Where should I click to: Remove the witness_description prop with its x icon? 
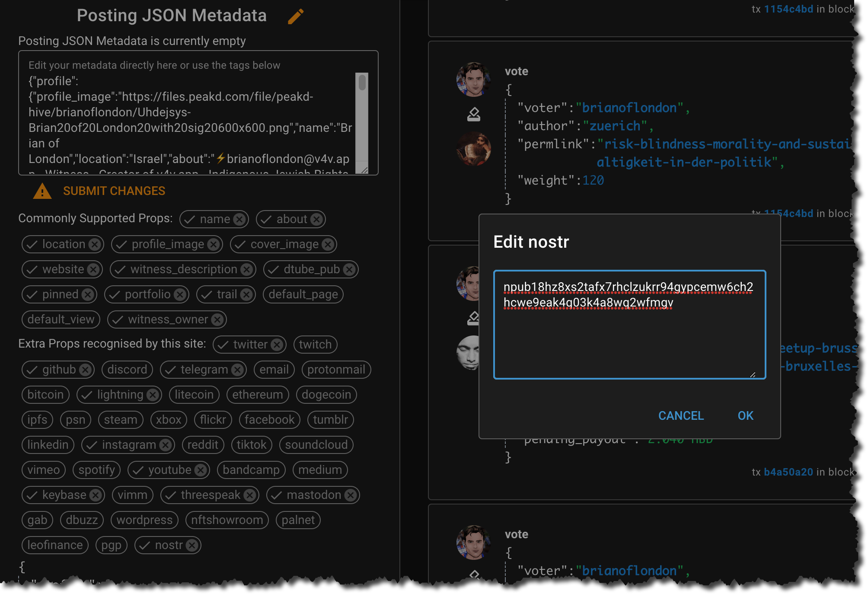pyautogui.click(x=246, y=269)
